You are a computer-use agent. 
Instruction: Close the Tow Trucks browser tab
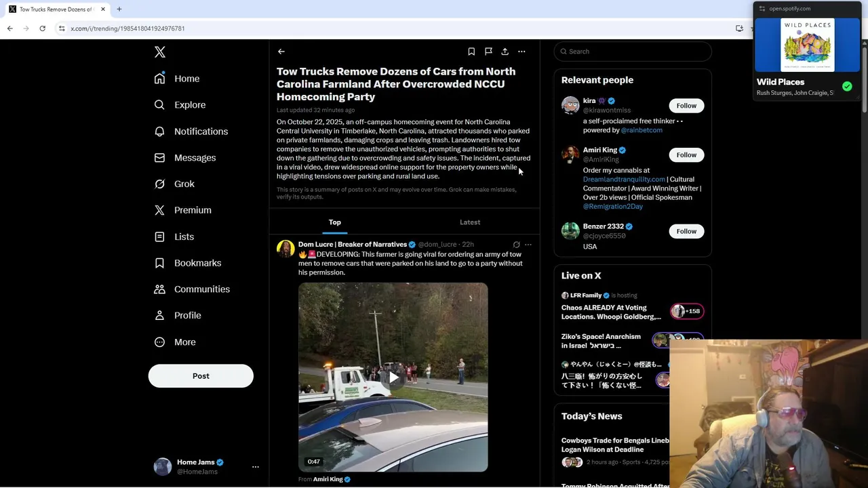click(x=103, y=9)
